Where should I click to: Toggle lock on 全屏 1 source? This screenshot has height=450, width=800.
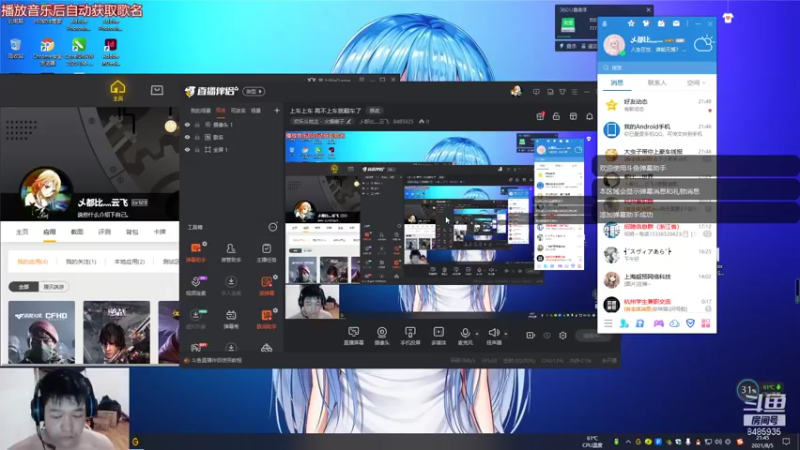(x=197, y=150)
